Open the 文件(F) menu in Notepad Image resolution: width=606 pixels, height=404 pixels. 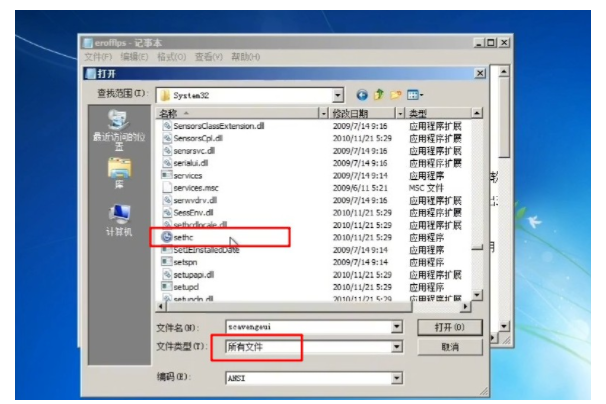tap(99, 57)
